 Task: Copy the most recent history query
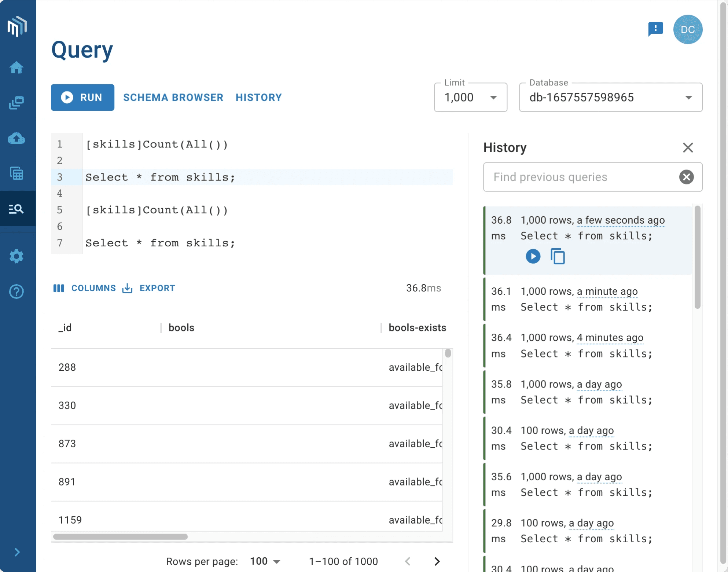pyautogui.click(x=558, y=256)
